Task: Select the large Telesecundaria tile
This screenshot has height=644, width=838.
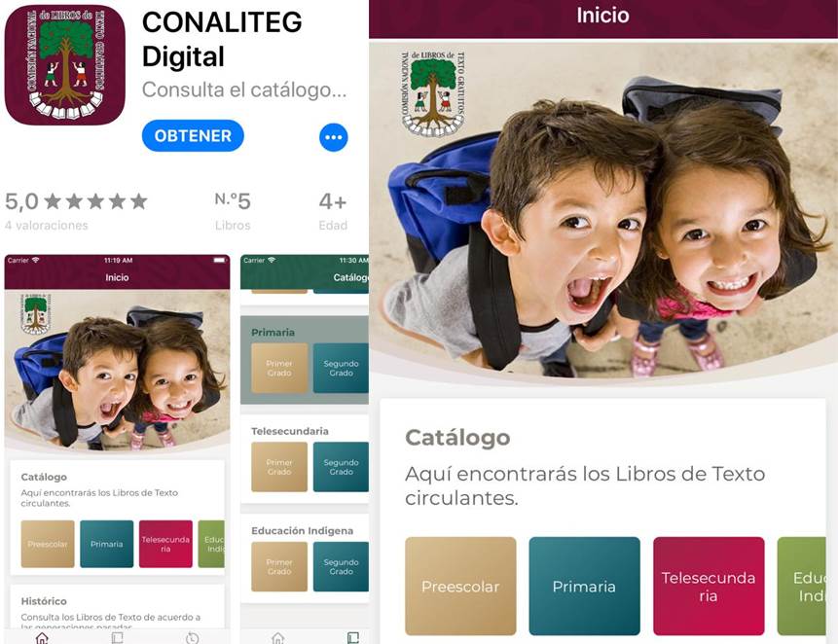Action: click(709, 587)
